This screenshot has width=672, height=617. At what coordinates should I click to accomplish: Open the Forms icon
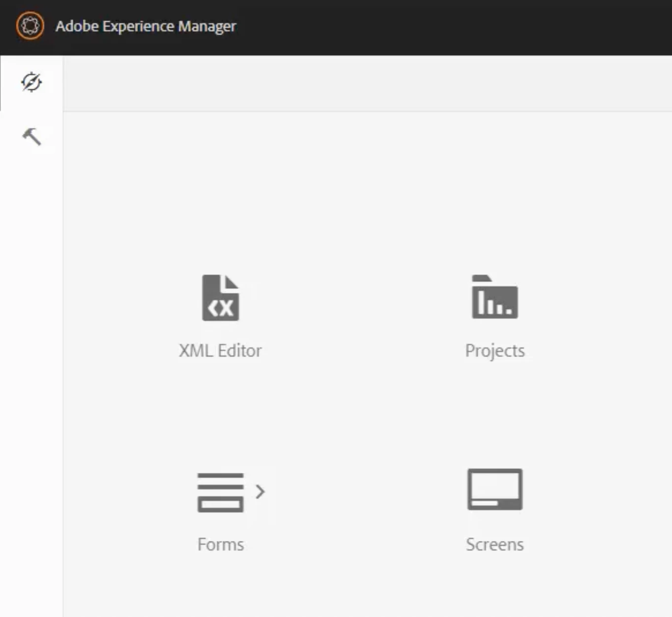[x=221, y=493]
